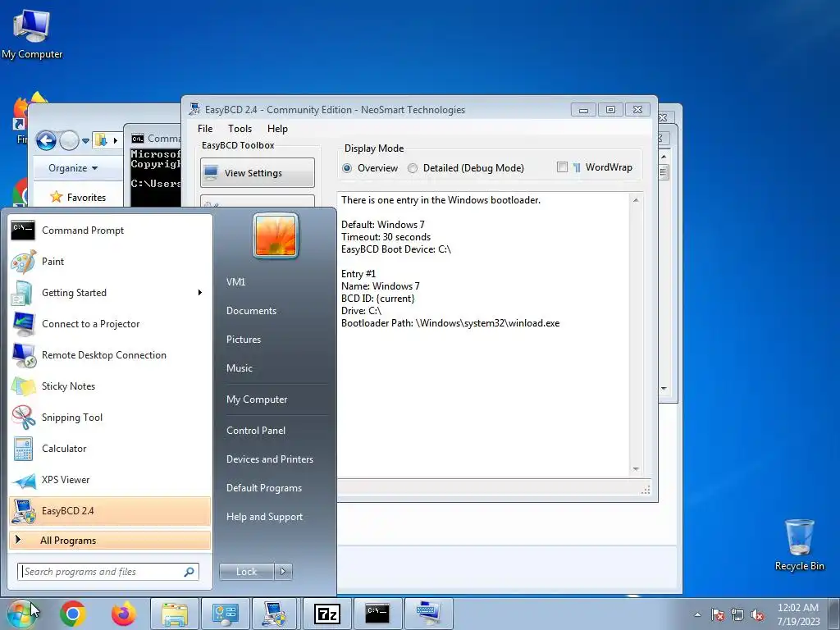Open shutdown options arrow beside Lock
840x630 pixels.
pos(283,572)
